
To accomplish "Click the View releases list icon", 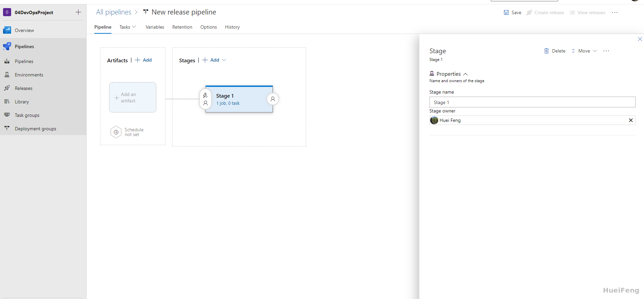I will [572, 12].
